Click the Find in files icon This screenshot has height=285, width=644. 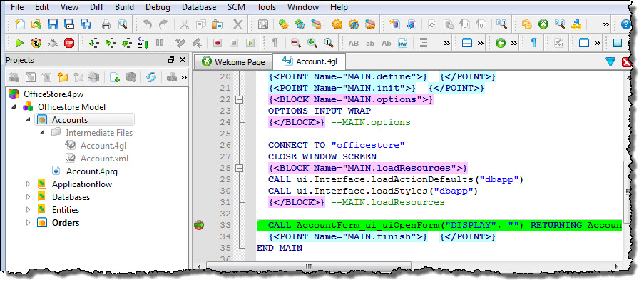(x=263, y=25)
